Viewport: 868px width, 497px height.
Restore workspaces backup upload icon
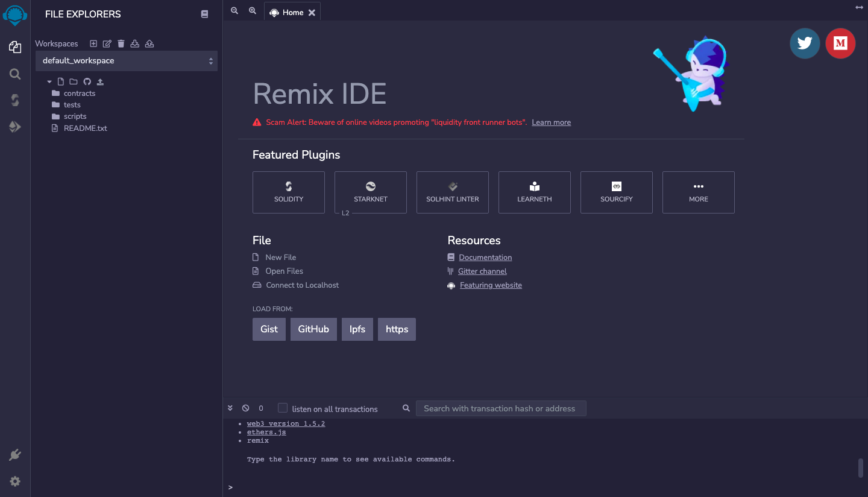click(x=149, y=43)
